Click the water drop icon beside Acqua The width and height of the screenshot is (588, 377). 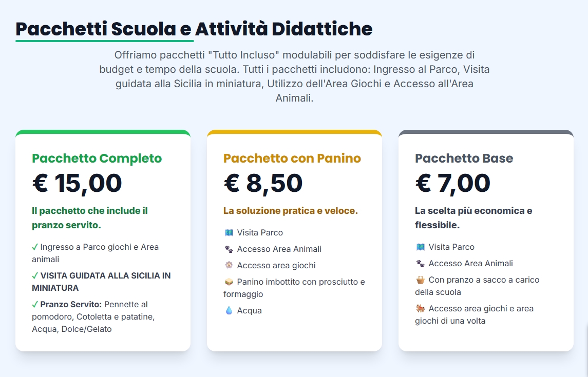pos(229,311)
